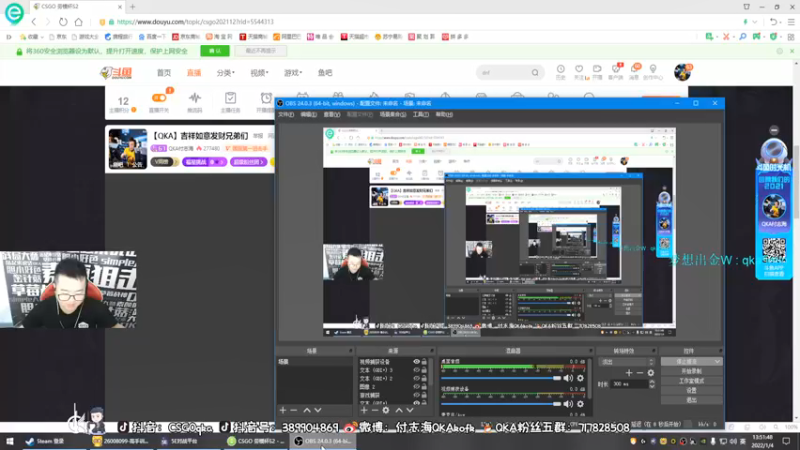This screenshot has width=800, height=450.
Task: Click the don't remind again button
Action: click(261, 51)
